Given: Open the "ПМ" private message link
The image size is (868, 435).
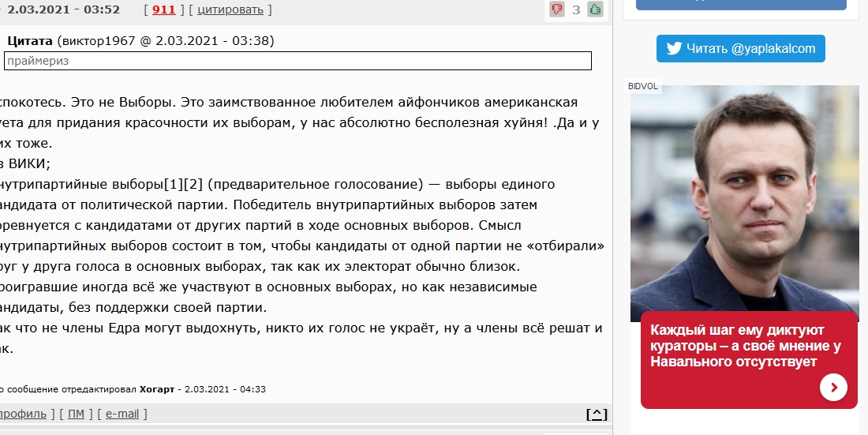Looking at the screenshot, I should [76, 414].
